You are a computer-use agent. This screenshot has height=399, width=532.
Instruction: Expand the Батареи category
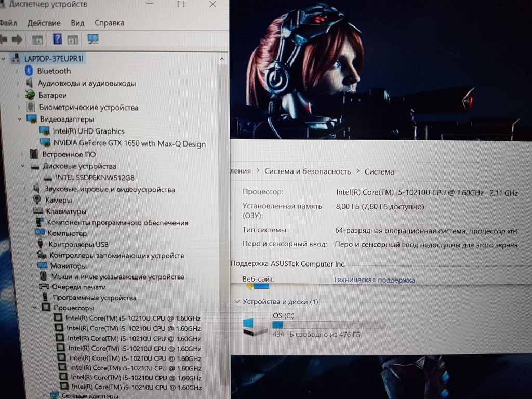tap(18, 96)
